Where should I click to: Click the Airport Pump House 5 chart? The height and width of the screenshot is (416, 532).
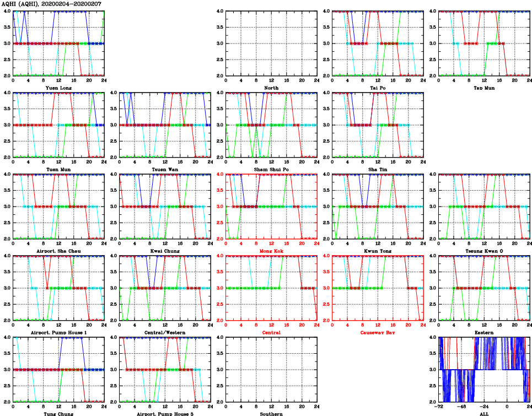[165, 370]
